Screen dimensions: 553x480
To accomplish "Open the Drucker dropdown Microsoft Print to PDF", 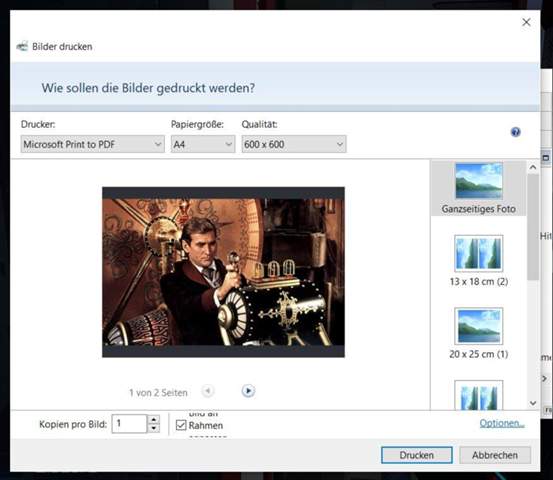I will [x=92, y=144].
